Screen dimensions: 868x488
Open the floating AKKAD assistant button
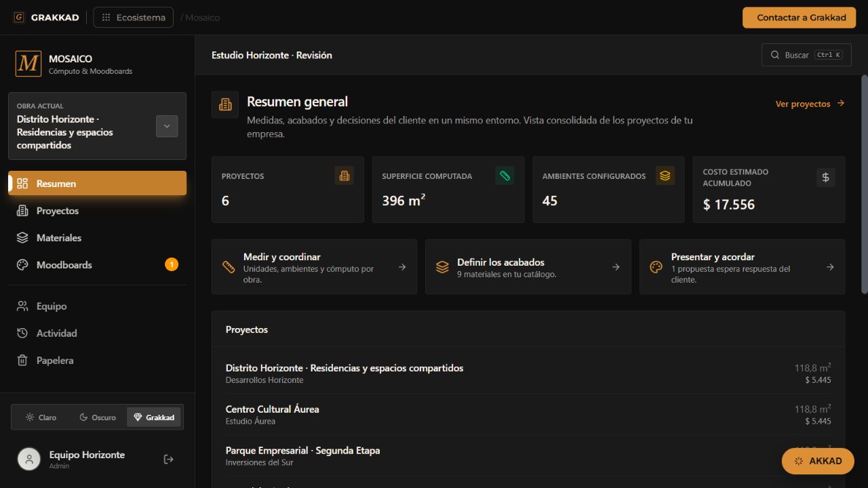(x=818, y=461)
